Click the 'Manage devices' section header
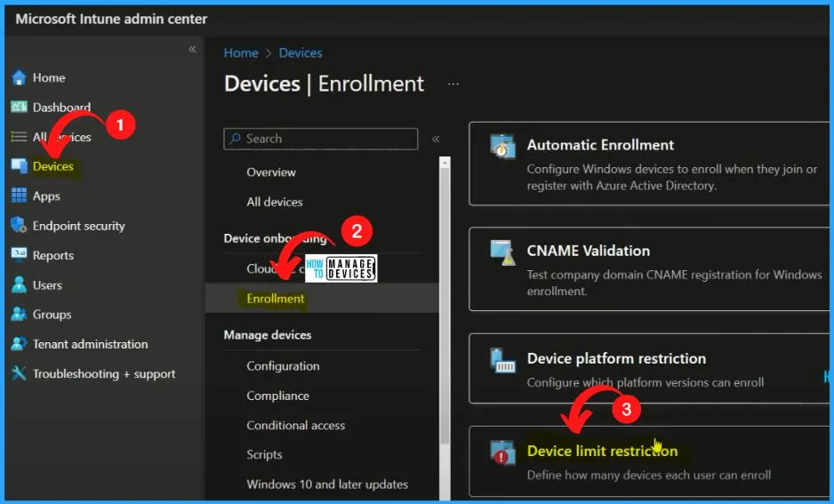 point(268,335)
